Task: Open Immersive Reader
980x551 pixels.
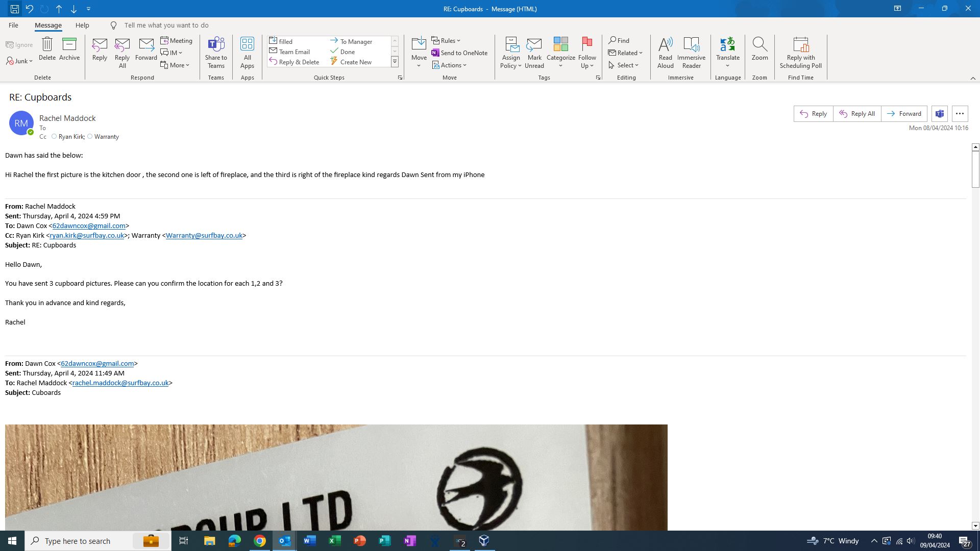Action: coord(691,45)
